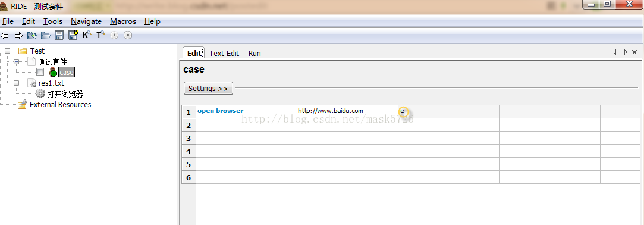Viewport: 644px width, 225px height.
Task: Open the Tools menu
Action: (52, 21)
